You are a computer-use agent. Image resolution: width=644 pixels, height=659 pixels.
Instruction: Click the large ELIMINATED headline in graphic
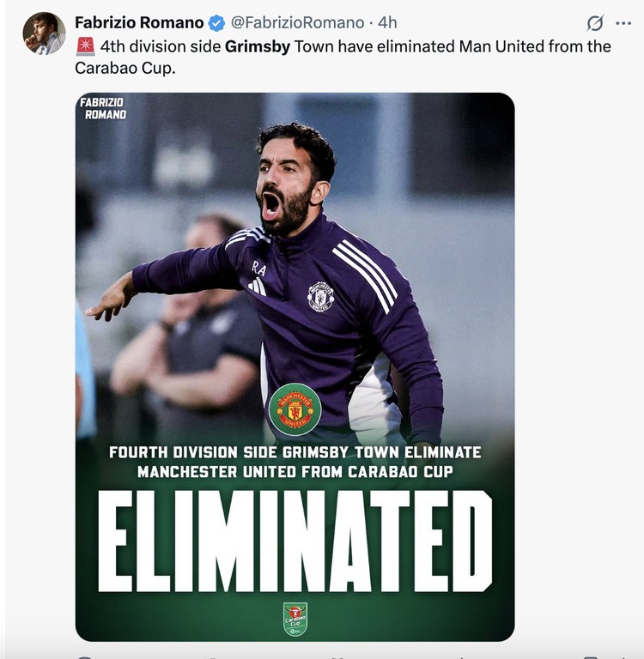[x=295, y=541]
